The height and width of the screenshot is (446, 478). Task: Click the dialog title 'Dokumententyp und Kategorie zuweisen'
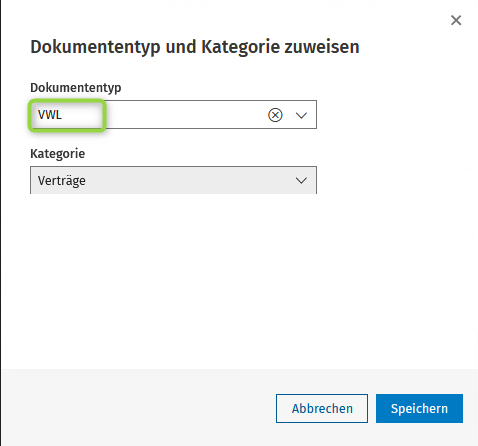point(195,47)
